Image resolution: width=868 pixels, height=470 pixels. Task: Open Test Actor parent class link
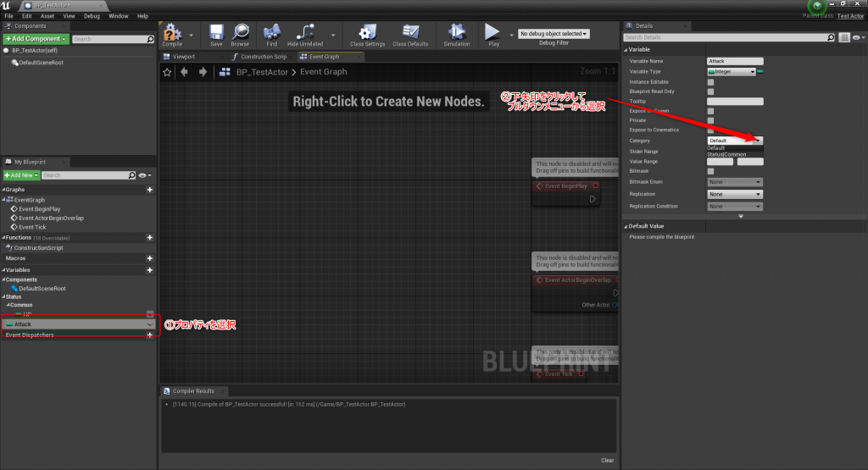coord(850,16)
